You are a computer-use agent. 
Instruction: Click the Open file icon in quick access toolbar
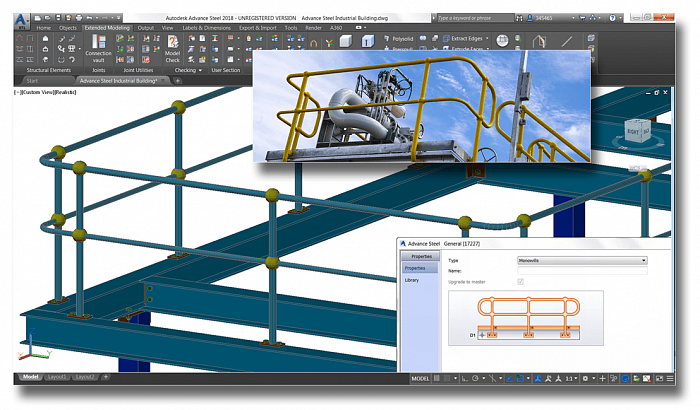(x=48, y=18)
